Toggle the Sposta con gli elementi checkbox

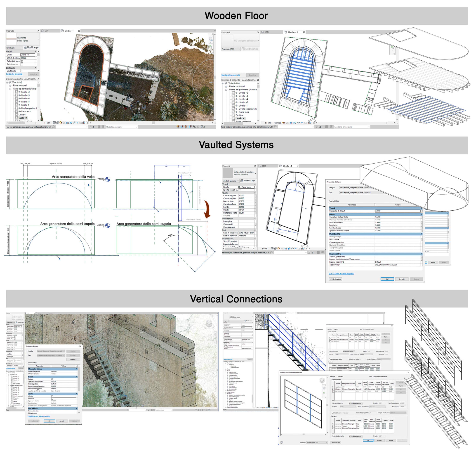[x=240, y=190]
